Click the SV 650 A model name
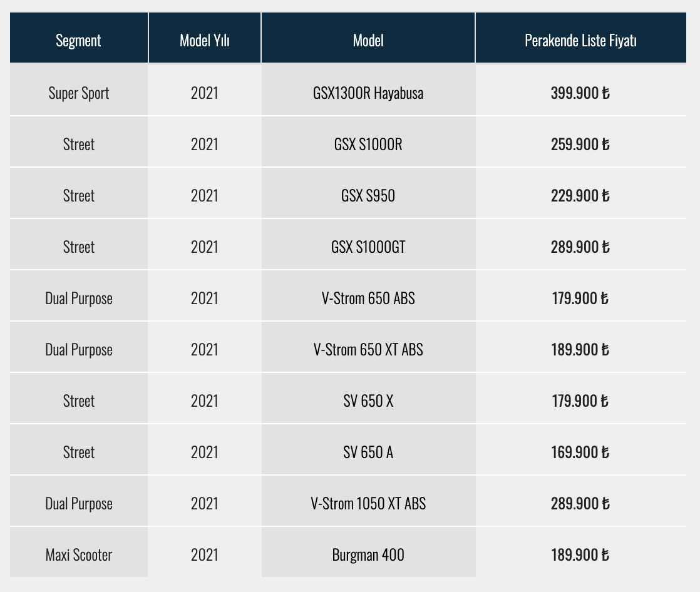 [368, 452]
